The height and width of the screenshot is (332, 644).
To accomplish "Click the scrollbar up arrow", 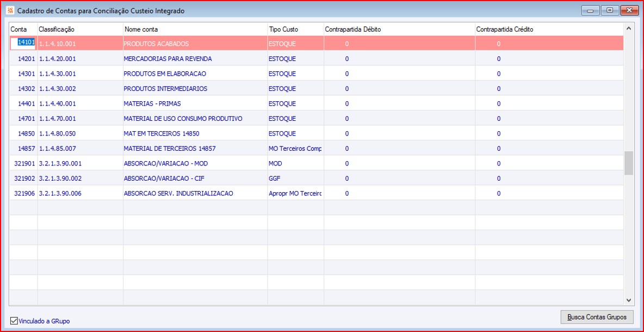I will pyautogui.click(x=628, y=28).
